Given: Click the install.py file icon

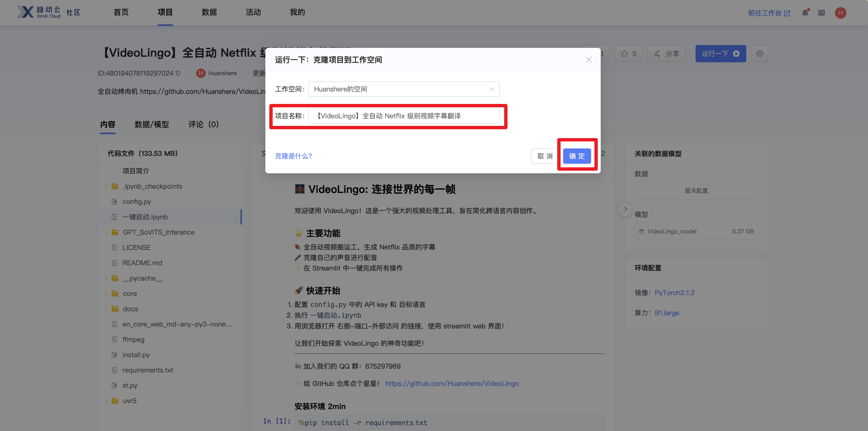Looking at the screenshot, I should point(115,354).
